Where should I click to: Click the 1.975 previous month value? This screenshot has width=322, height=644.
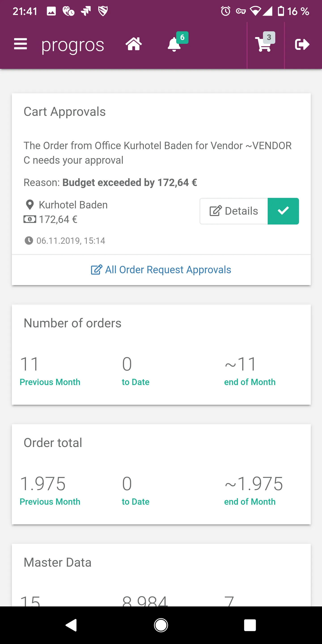point(43,483)
